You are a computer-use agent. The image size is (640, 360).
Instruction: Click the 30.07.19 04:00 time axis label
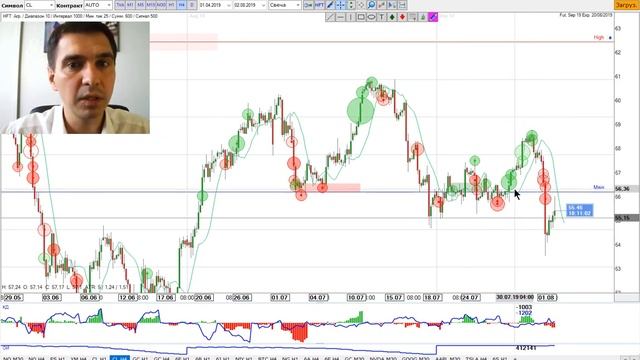tap(515, 297)
